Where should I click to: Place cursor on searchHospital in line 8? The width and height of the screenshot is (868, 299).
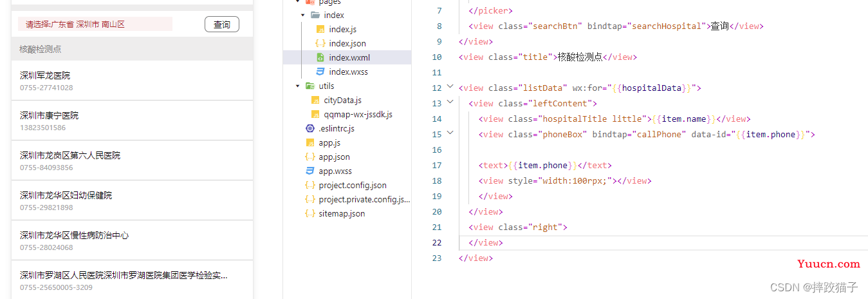pyautogui.click(x=667, y=26)
